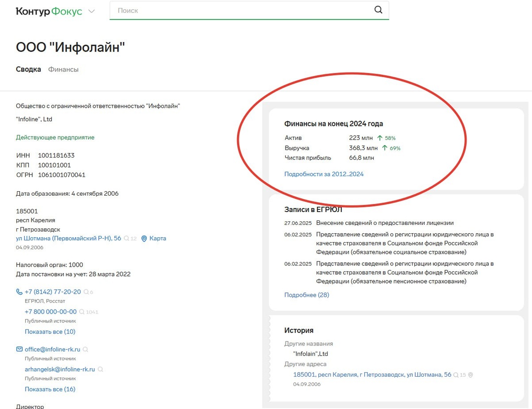Viewport: 532px width, 409px height.
Task: Click phone number +7 (8142) 77-20-20
Action: 53,291
